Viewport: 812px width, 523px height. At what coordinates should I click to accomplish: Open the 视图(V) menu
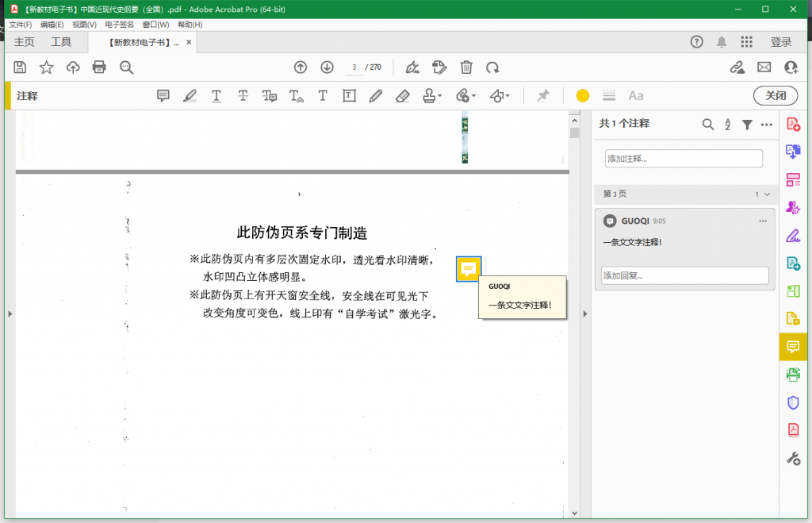pyautogui.click(x=84, y=25)
